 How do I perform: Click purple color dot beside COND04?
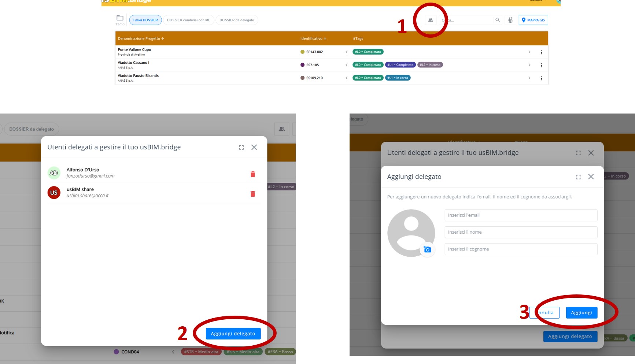tap(116, 352)
